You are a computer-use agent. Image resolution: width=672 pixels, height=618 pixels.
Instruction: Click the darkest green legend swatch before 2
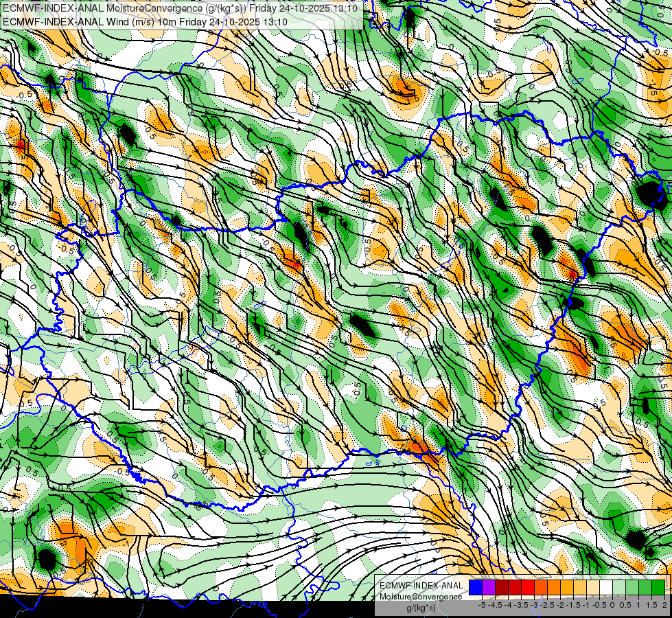pos(658,587)
